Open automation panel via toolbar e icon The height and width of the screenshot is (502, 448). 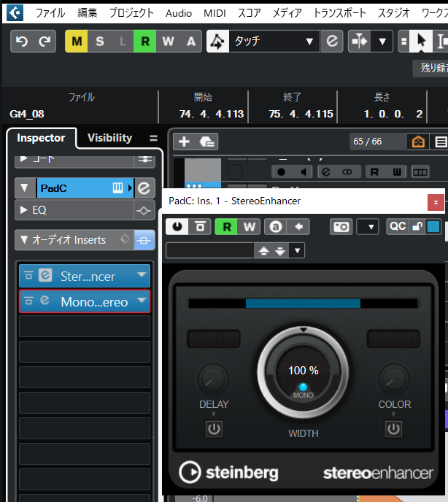(332, 42)
